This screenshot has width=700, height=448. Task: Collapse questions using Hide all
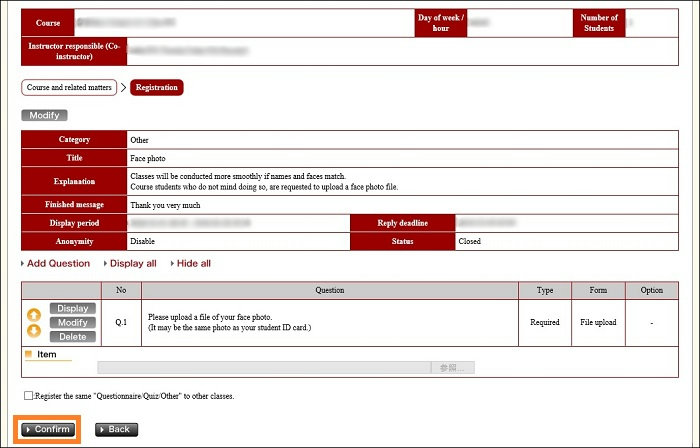pos(193,264)
